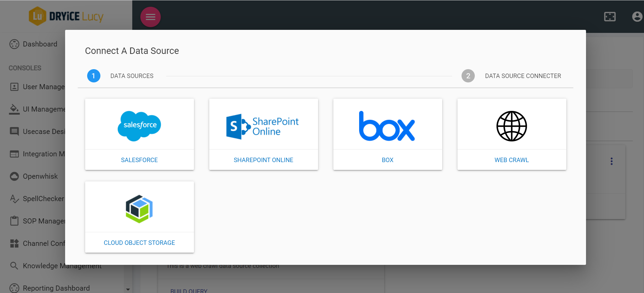Click the SOP Management clipboard icon

(14, 221)
